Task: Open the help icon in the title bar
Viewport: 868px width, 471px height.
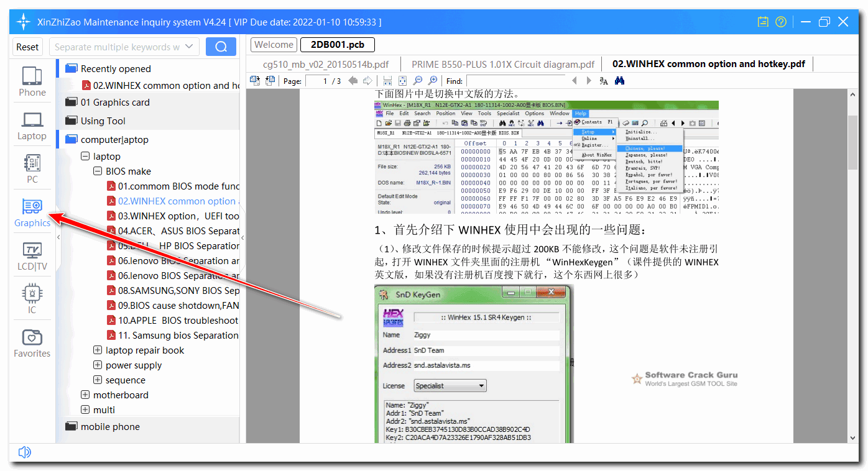Action: tap(780, 22)
